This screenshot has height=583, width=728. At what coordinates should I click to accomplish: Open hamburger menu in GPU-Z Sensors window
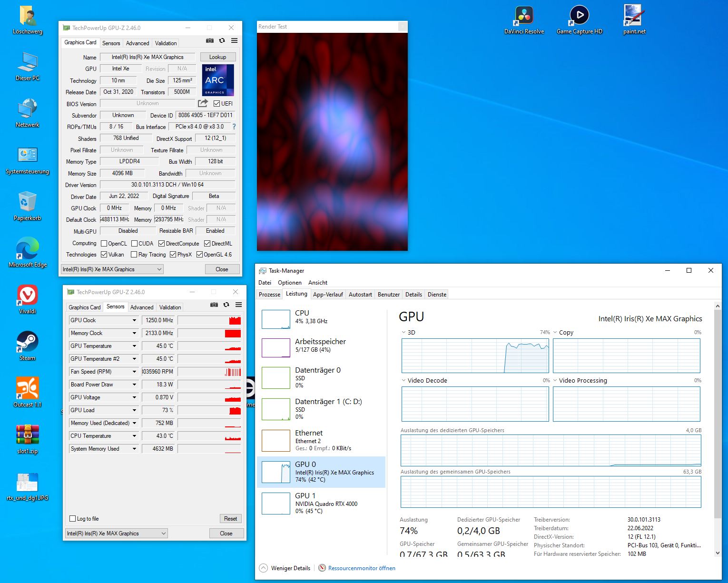click(238, 305)
